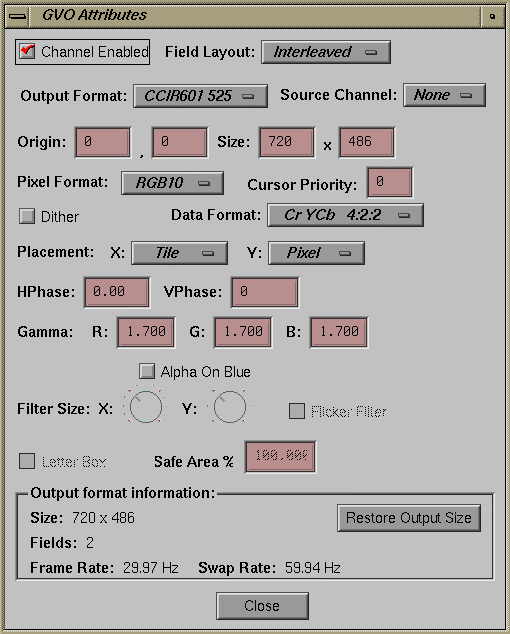Click the 'Swap Rate:' 59.94 Hz value
This screenshot has width=510, height=634.
312,568
